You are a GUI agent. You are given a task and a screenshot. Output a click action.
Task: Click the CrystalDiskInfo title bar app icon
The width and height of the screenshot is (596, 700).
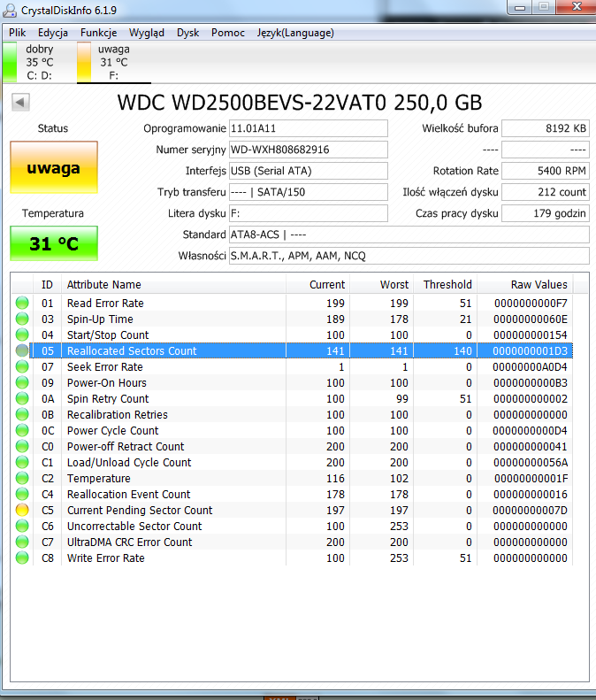click(x=10, y=11)
